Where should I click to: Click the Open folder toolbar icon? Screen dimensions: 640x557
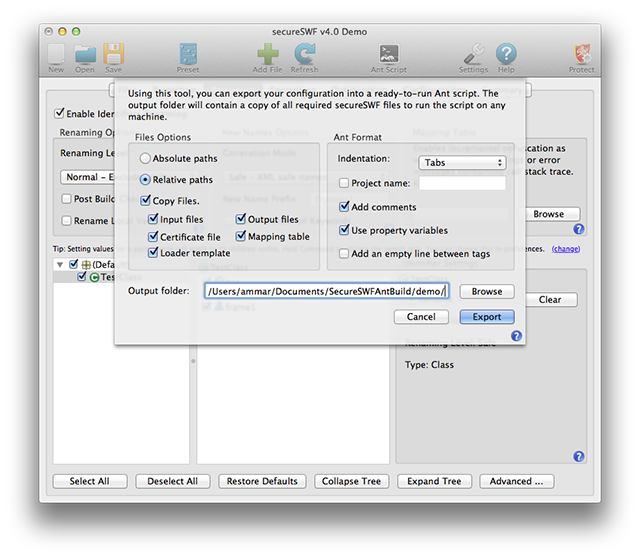pos(85,55)
